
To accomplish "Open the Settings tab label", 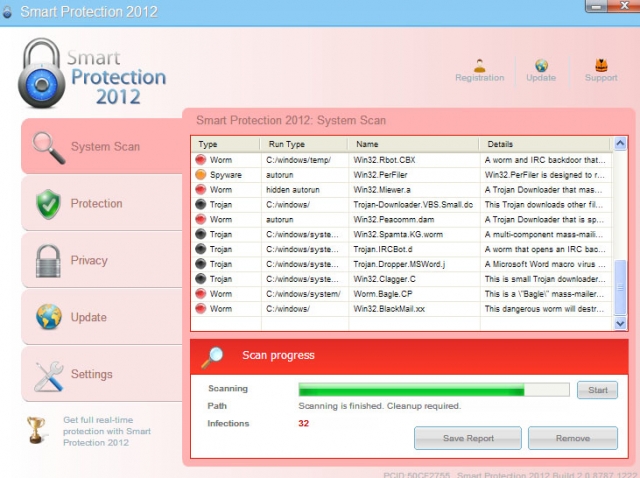I will point(91,374).
